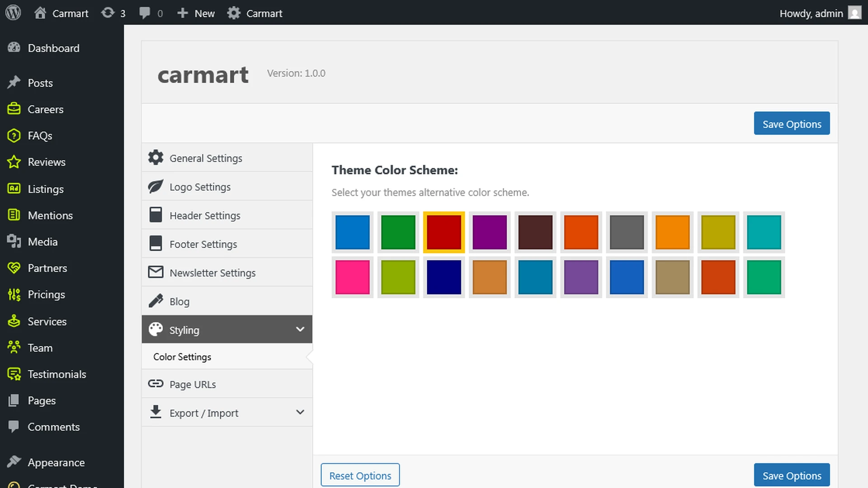Click the Partners heart icon
The width and height of the screenshot is (868, 488).
tap(14, 268)
